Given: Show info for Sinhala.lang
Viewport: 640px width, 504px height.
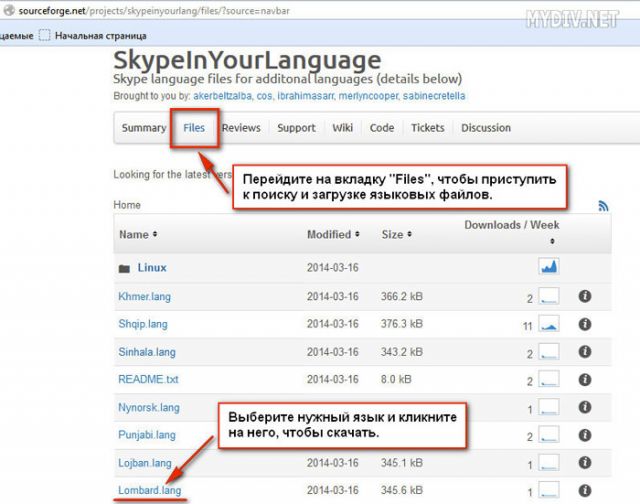Looking at the screenshot, I should pyautogui.click(x=585, y=351).
